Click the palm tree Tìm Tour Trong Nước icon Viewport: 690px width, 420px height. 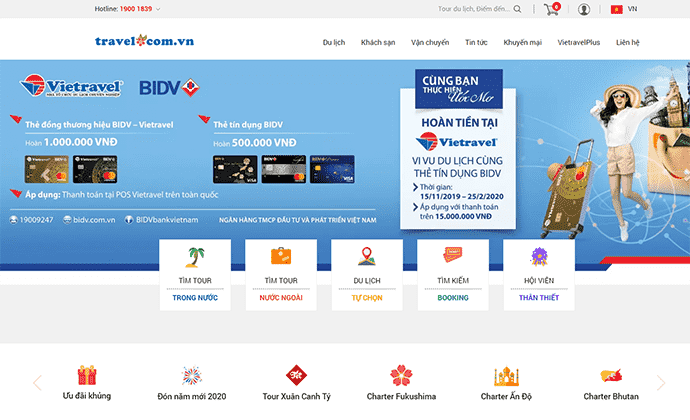click(x=195, y=257)
